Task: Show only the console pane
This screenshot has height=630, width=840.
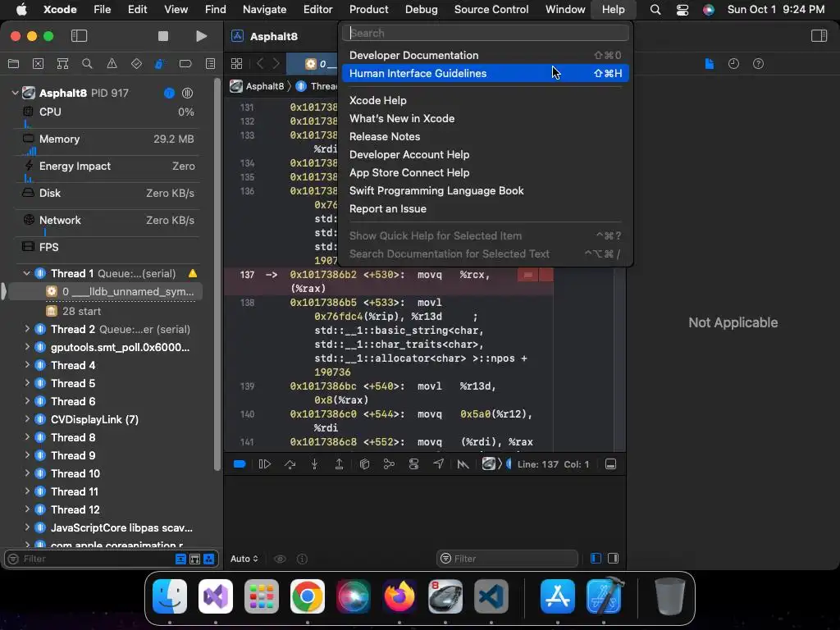Action: [614, 558]
